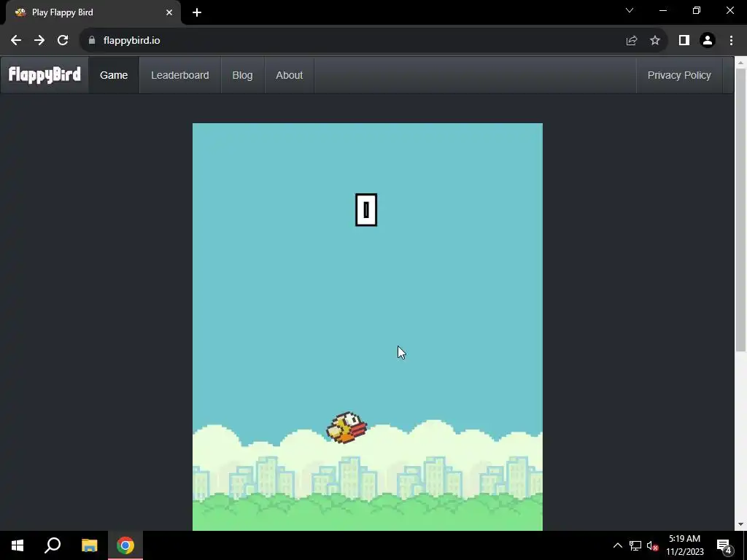Open the Windows Start menu
The width and height of the screenshot is (747, 560).
(18, 545)
